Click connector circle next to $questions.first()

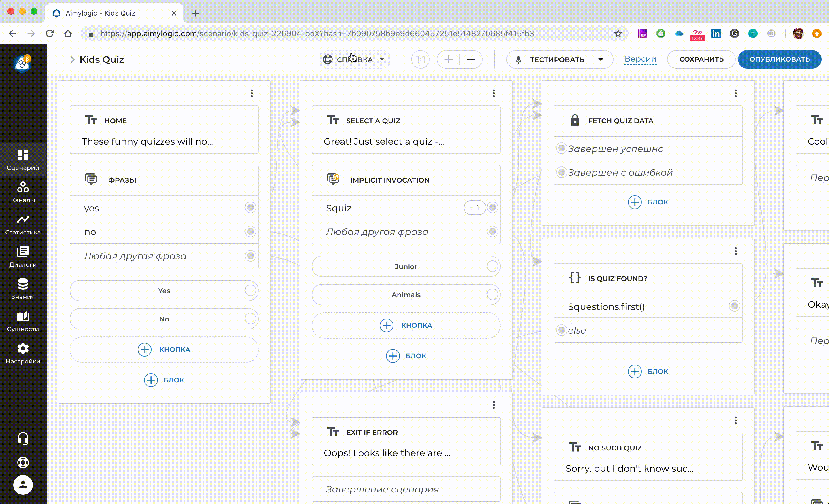click(734, 306)
